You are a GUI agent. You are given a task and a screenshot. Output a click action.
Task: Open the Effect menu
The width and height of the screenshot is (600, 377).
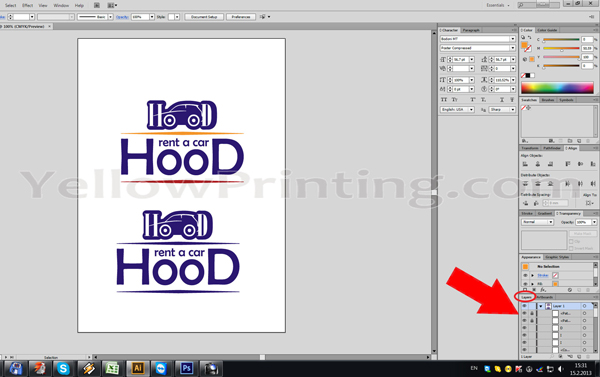(27, 5)
